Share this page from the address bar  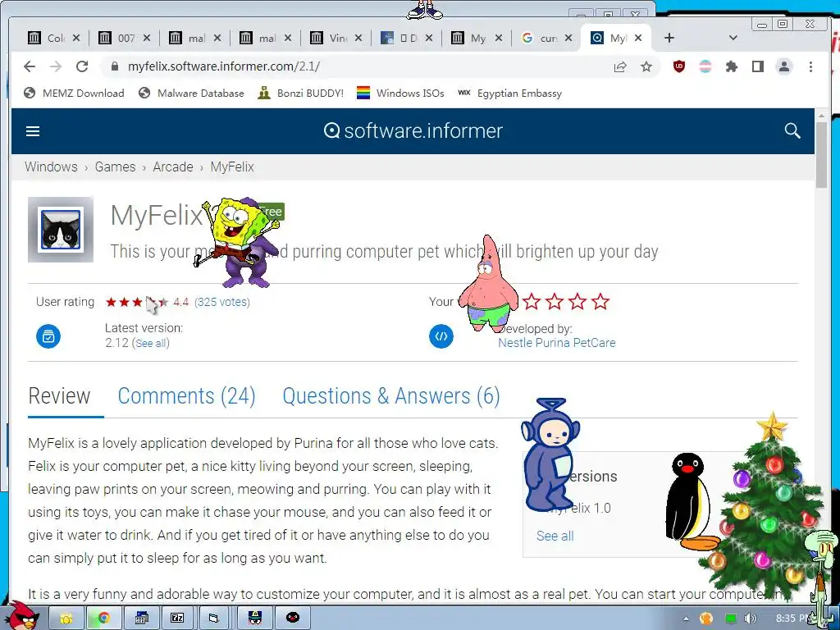click(620, 66)
